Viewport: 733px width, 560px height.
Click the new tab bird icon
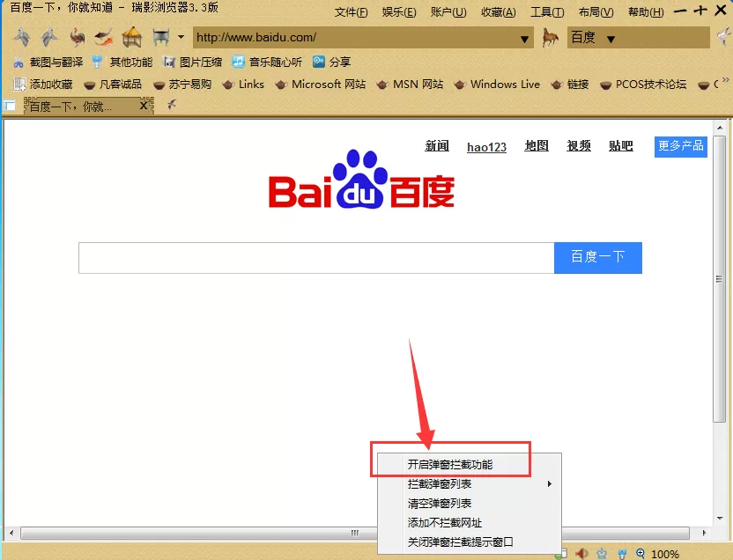(172, 105)
